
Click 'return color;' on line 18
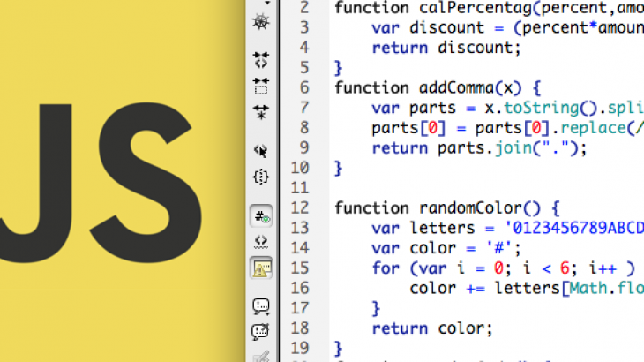coord(432,328)
